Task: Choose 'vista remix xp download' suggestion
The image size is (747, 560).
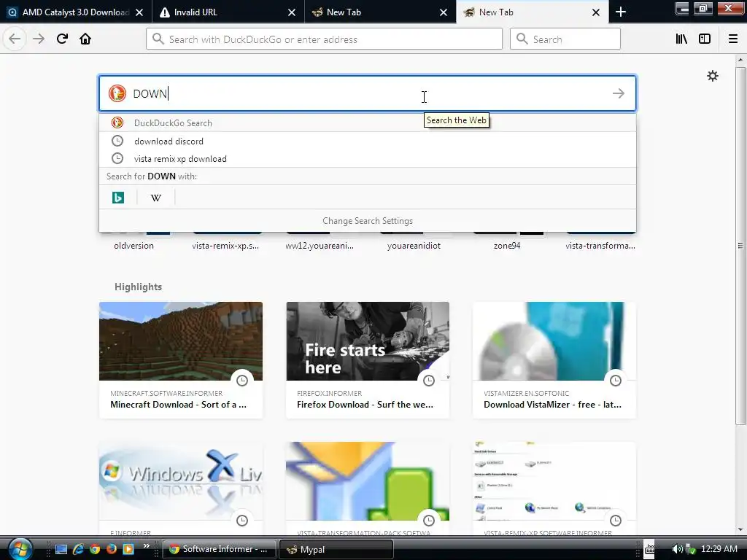Action: point(368,158)
